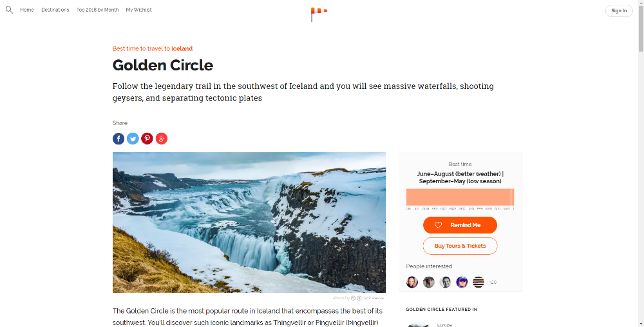Click the Sign In button
Screen dimensions: 644x327
tap(619, 11)
